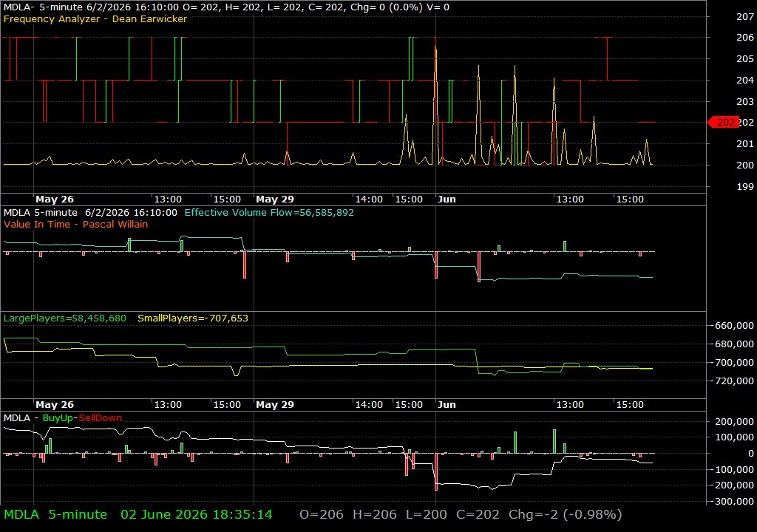Click the -660,000 axis label
Image resolution: width=757 pixels, height=532 pixels.
coord(733,325)
